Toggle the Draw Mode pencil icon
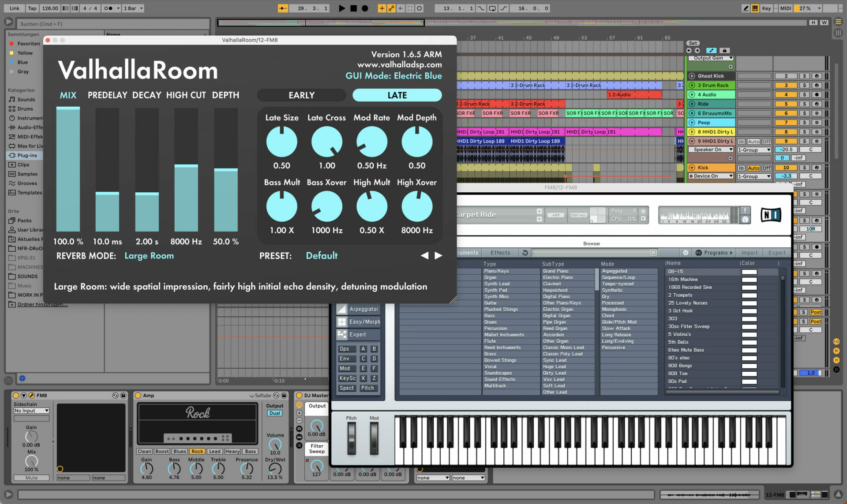 click(x=746, y=8)
